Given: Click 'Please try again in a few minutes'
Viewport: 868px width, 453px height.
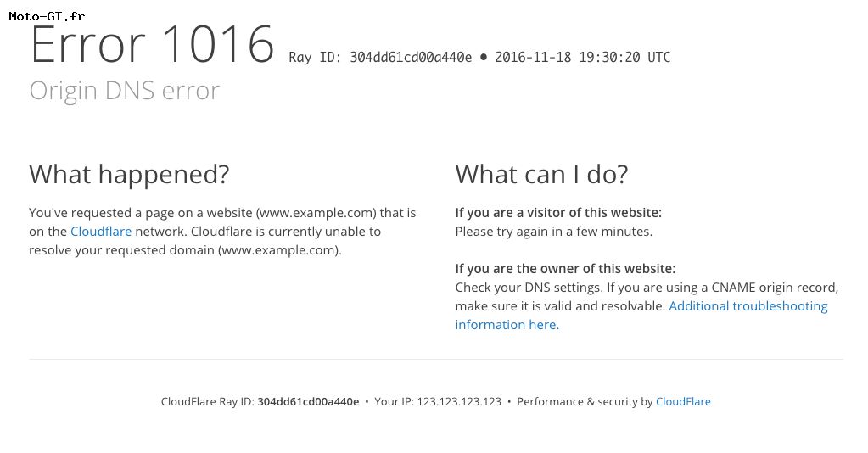Looking at the screenshot, I should pyautogui.click(x=554, y=232).
